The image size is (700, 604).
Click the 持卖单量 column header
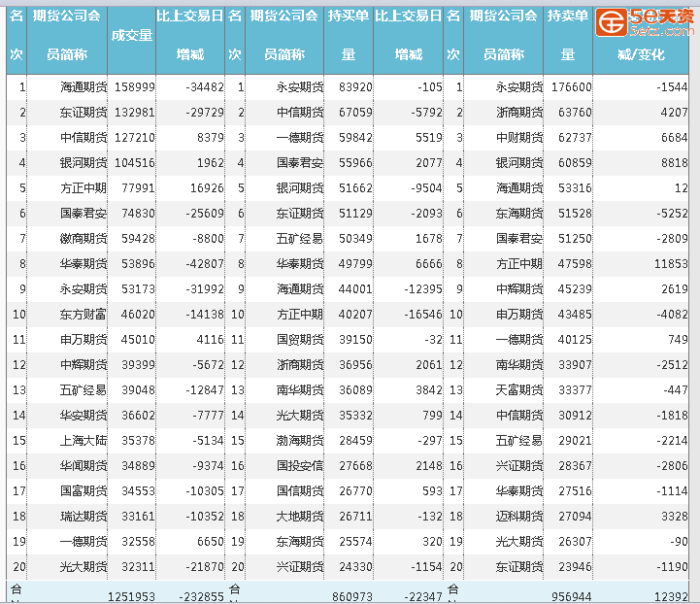pyautogui.click(x=568, y=35)
